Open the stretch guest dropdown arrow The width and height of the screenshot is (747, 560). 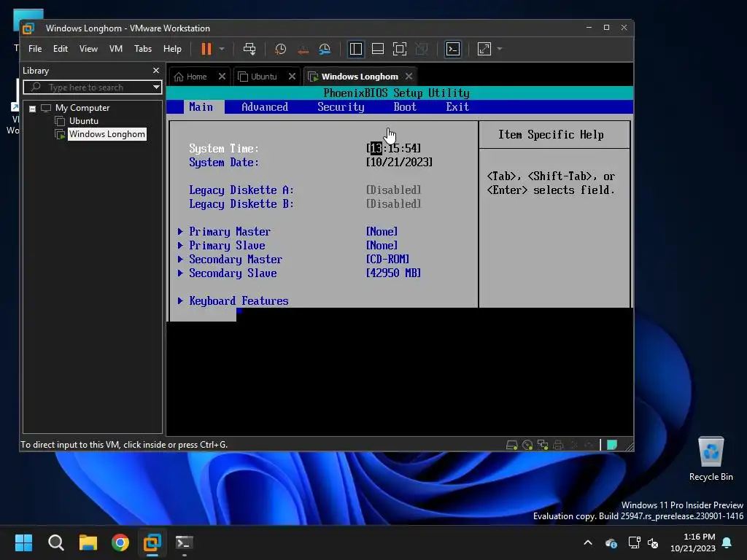[x=499, y=49]
